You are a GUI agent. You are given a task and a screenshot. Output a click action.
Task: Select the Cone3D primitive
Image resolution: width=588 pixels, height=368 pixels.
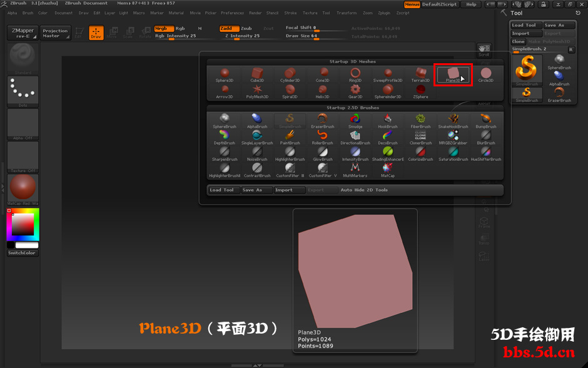[322, 75]
